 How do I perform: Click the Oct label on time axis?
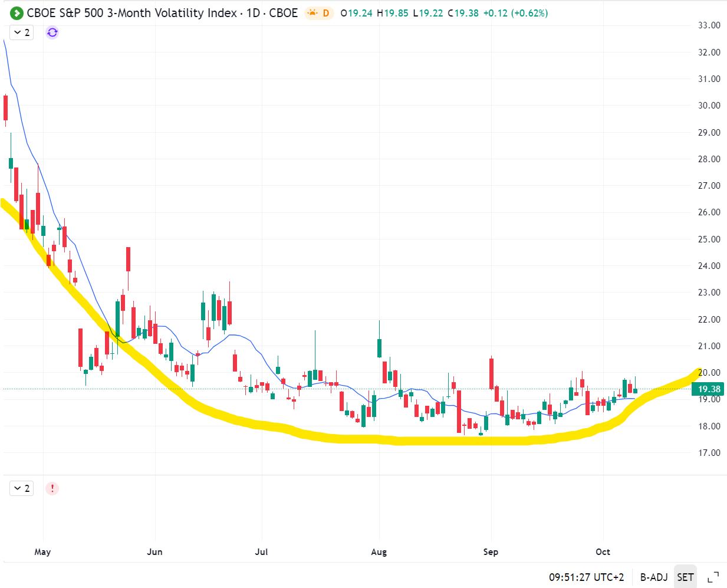click(603, 552)
